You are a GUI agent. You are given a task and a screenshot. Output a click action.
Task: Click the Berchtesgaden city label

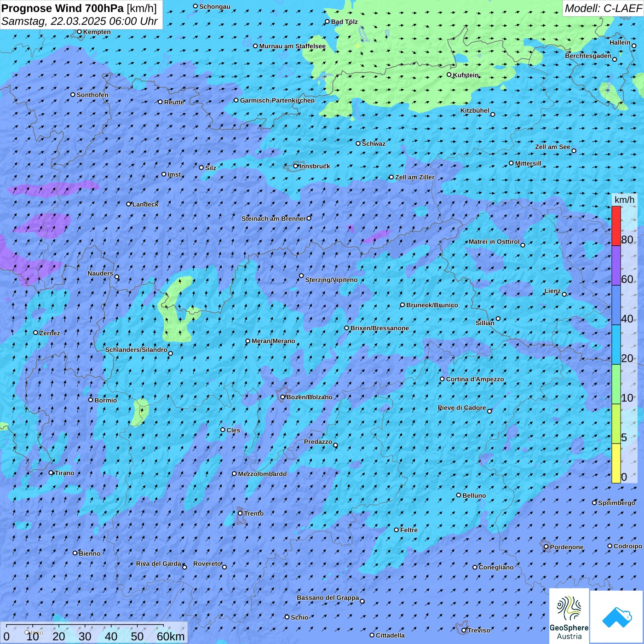[588, 56]
